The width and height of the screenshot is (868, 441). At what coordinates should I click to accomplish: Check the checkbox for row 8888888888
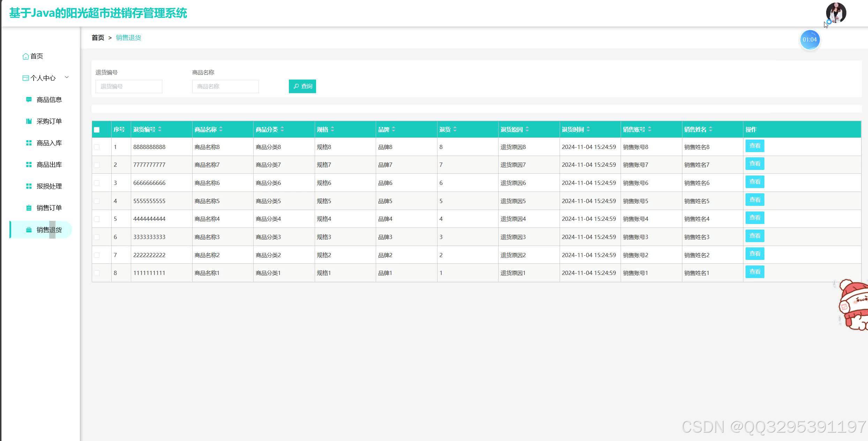[97, 147]
